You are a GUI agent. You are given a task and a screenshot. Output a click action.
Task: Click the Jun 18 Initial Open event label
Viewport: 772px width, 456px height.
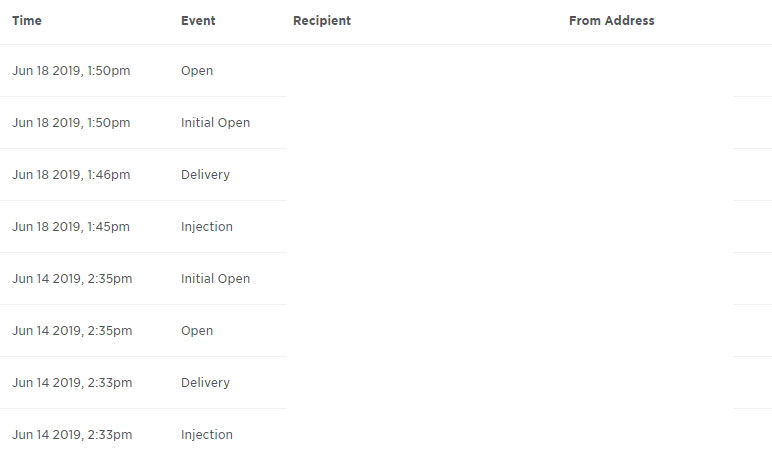(x=215, y=123)
